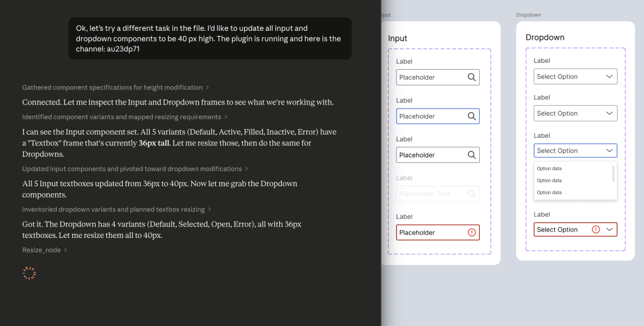
Task: Click red error icon in Input field
Action: pyautogui.click(x=472, y=232)
